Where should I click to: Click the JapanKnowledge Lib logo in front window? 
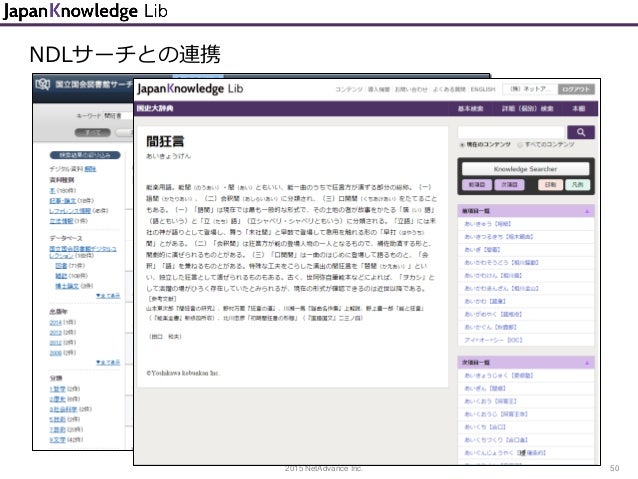pyautogui.click(x=190, y=89)
